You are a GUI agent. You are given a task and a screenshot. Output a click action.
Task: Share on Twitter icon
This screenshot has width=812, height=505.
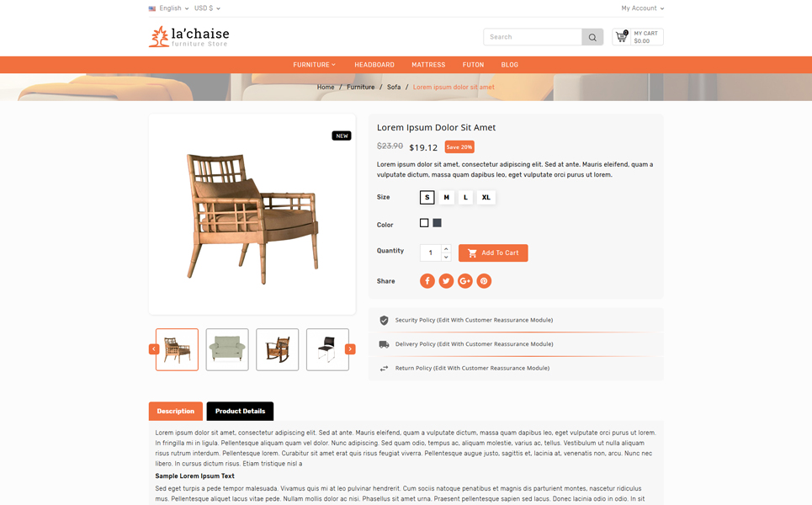pos(446,281)
